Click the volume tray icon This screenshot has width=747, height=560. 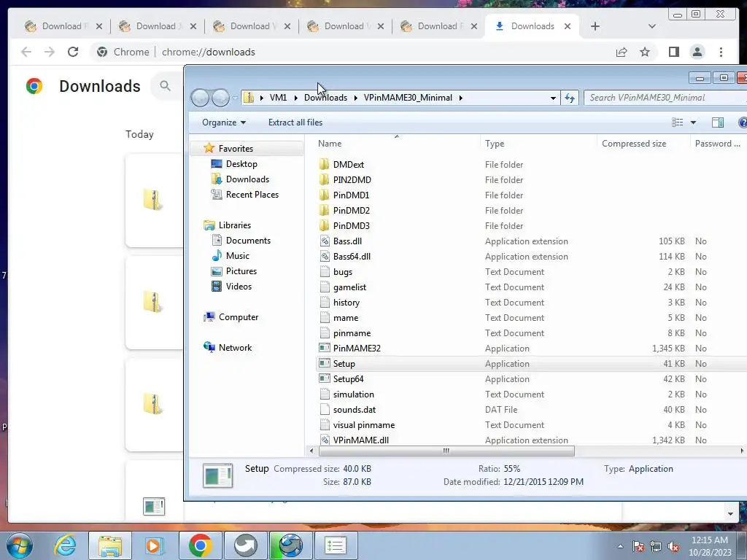click(x=673, y=547)
